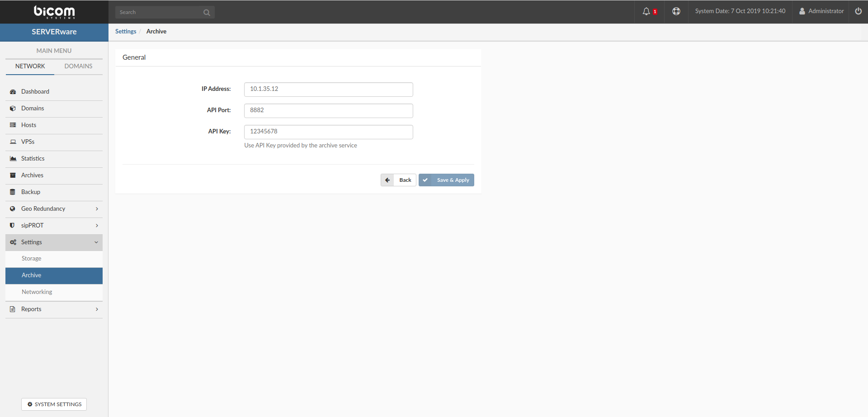Open the sipPROT shield icon
Viewport: 868px width, 417px height.
pyautogui.click(x=13, y=225)
